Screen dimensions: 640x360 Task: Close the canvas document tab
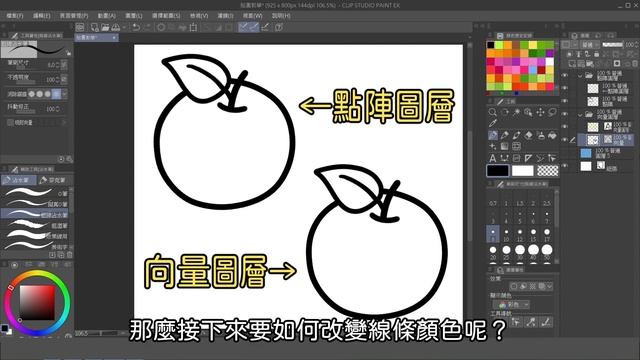[x=114, y=38]
